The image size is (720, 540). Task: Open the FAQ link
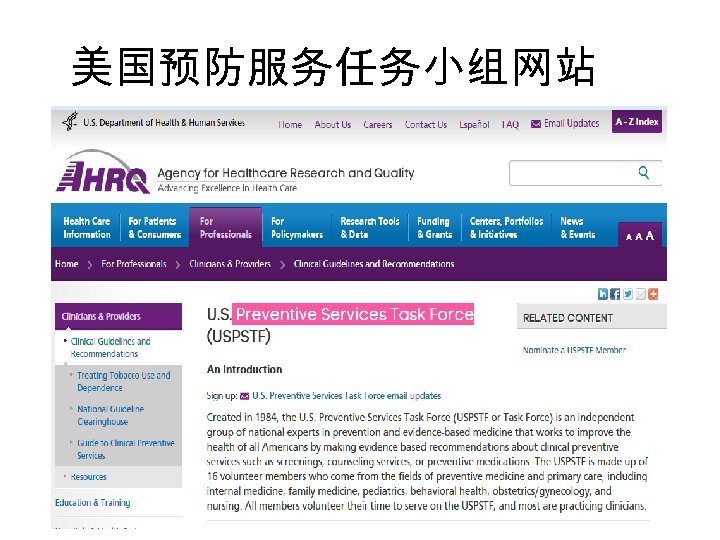tap(510, 124)
